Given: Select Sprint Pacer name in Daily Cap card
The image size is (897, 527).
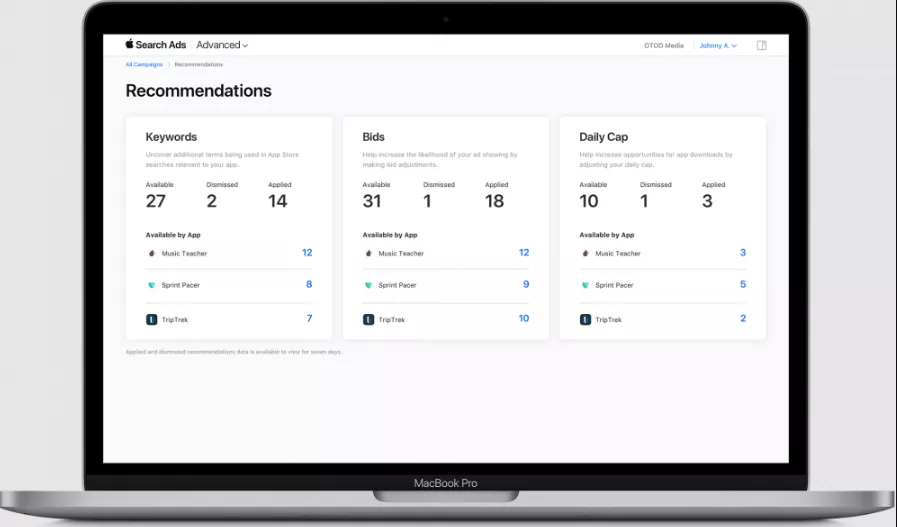Looking at the screenshot, I should point(614,285).
